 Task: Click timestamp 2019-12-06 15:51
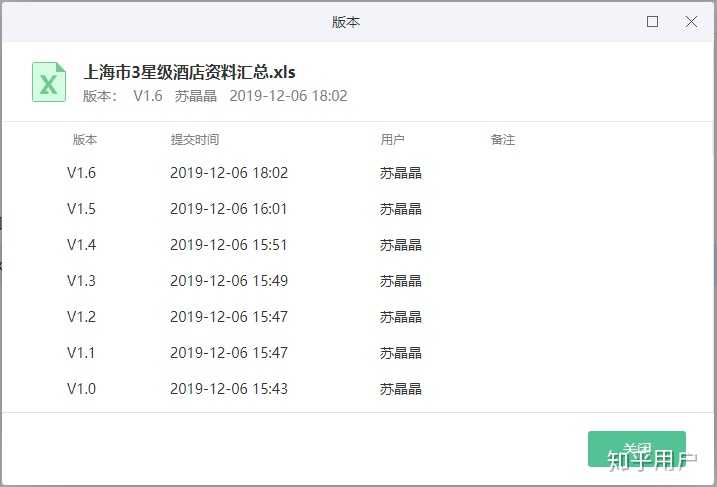pyautogui.click(x=229, y=245)
